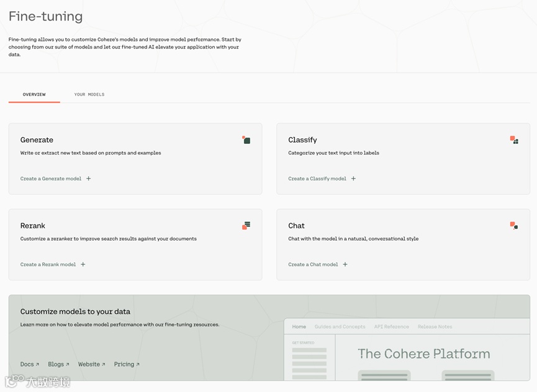Visit the Blogs link
Screen dimensions: 537x392
[x=58, y=365]
